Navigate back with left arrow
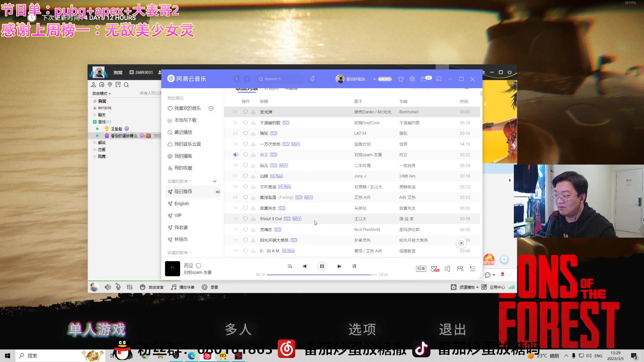 coord(237,79)
